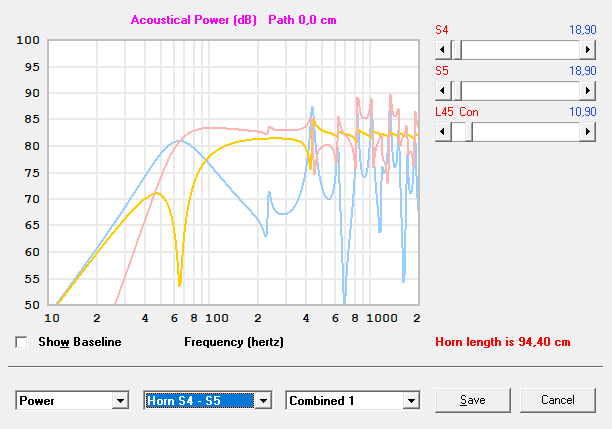Click the Cancel button
This screenshot has height=429, width=612.
tap(558, 400)
